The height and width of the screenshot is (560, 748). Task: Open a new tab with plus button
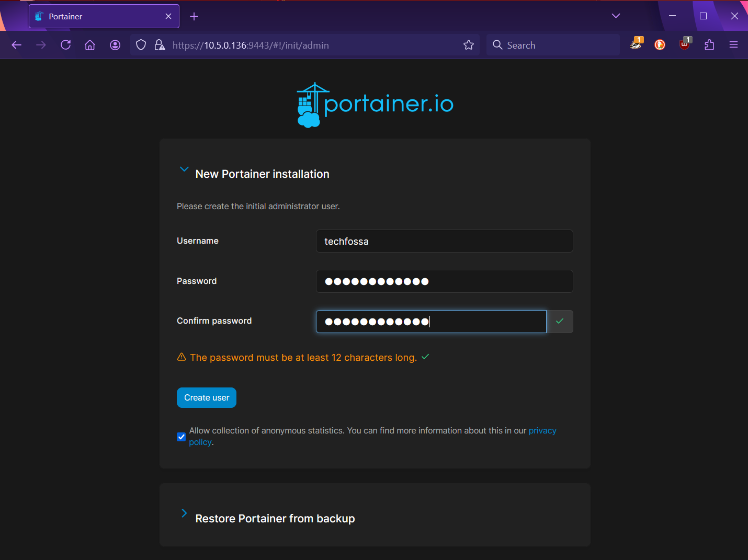pyautogui.click(x=194, y=16)
